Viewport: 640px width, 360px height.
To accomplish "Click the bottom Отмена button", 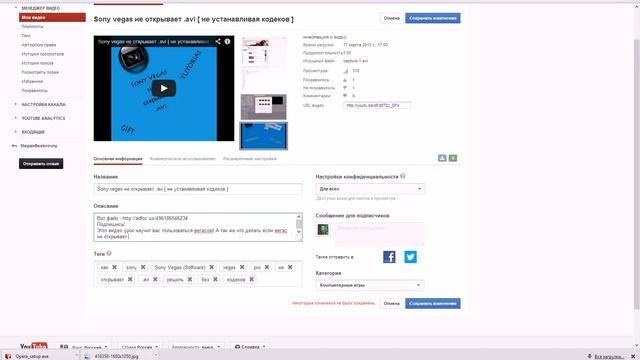I will 391,303.
